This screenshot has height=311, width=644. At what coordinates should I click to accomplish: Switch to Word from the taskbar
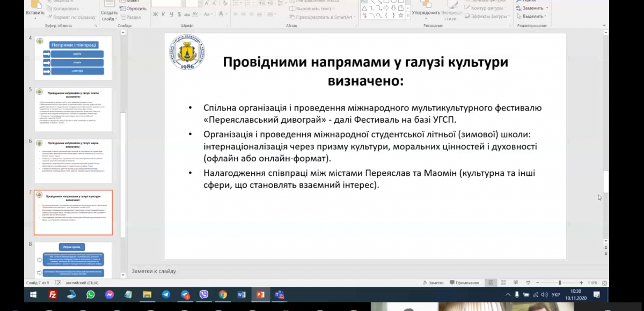tap(241, 294)
